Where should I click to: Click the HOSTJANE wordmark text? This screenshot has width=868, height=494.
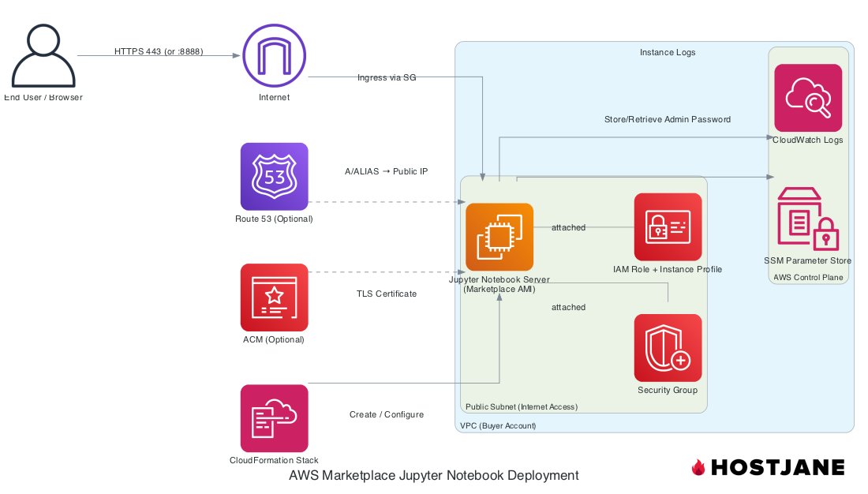click(x=778, y=467)
